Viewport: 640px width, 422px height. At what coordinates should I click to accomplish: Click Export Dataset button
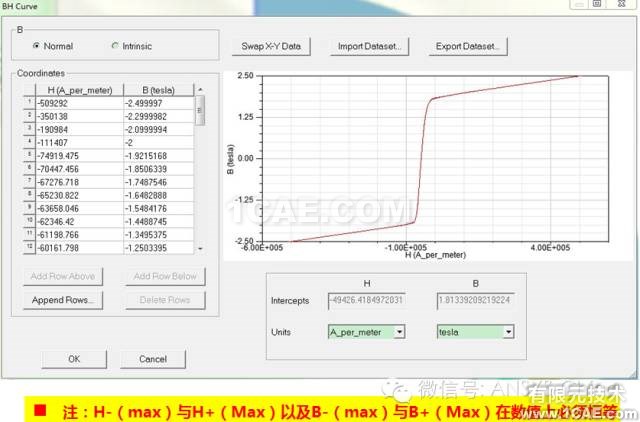[x=468, y=46]
